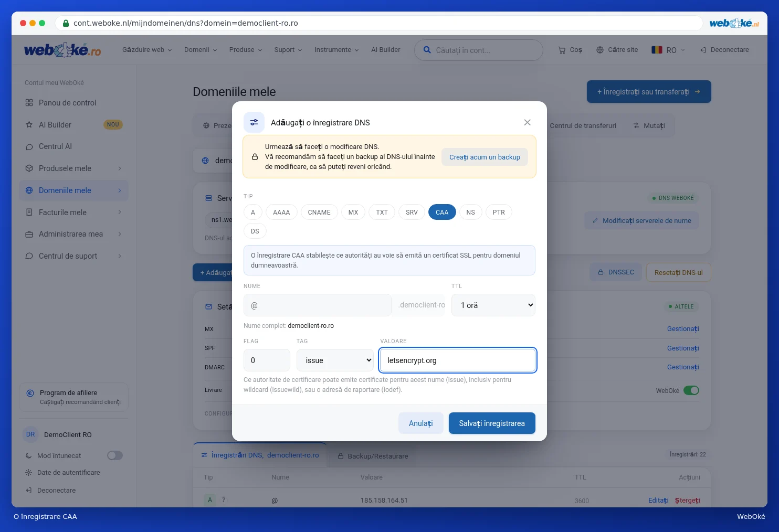Viewport: 779px width, 532px height.
Task: Expand the Găzduire web menu
Action: pos(147,50)
